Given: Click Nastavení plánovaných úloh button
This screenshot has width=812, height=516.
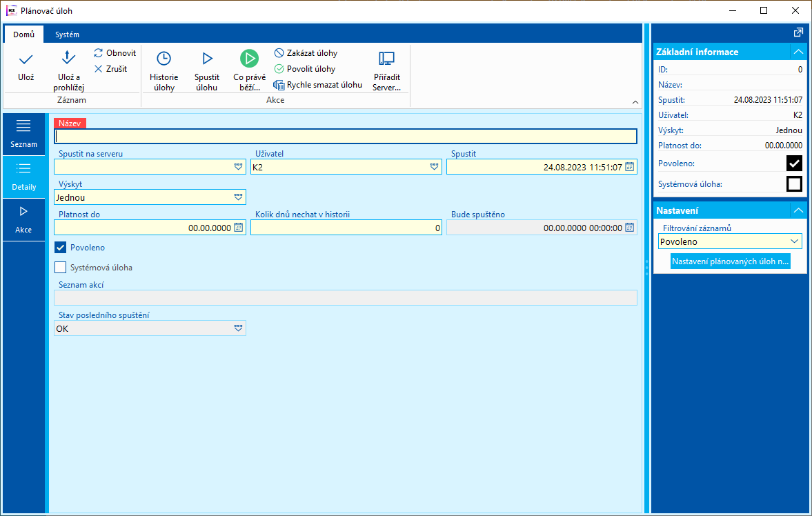Looking at the screenshot, I should [x=730, y=261].
